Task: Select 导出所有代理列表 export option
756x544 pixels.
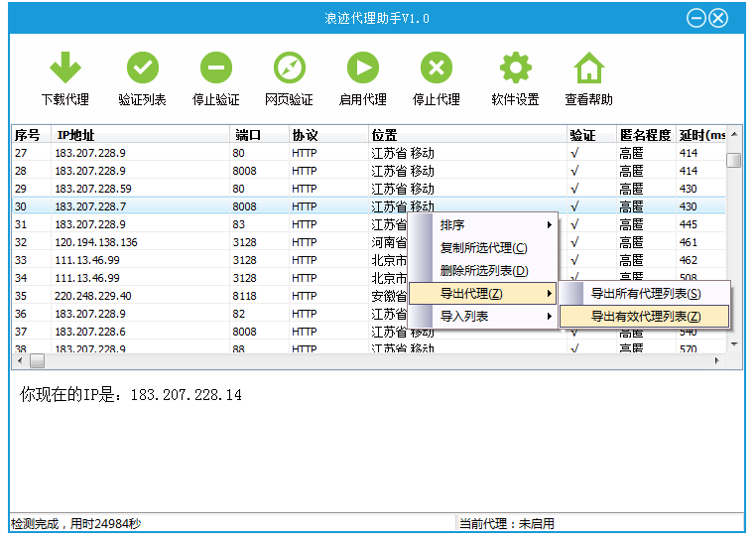Action: (645, 294)
